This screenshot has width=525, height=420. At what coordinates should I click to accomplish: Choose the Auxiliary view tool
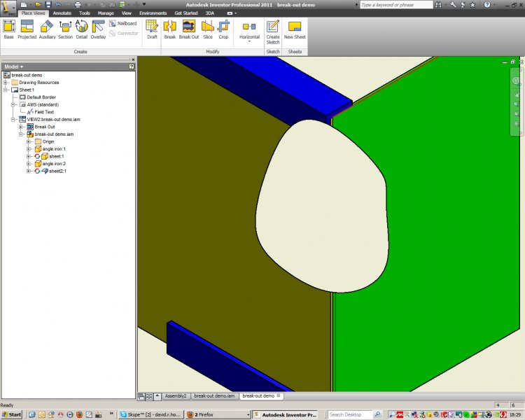(x=47, y=29)
